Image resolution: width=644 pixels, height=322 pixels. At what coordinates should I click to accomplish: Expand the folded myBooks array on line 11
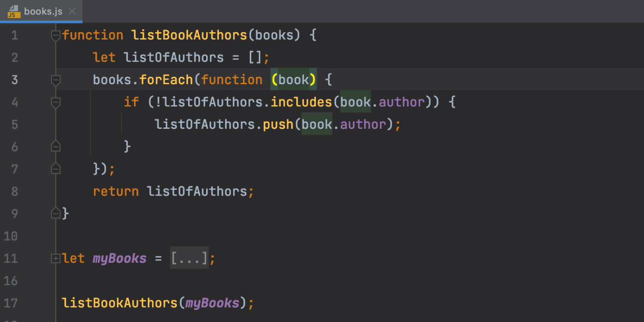pos(56,259)
